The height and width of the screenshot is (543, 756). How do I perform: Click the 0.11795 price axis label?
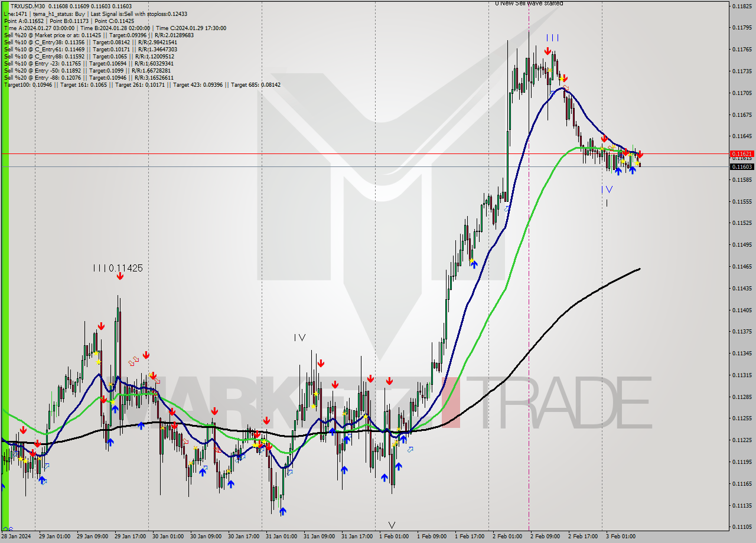pyautogui.click(x=741, y=28)
